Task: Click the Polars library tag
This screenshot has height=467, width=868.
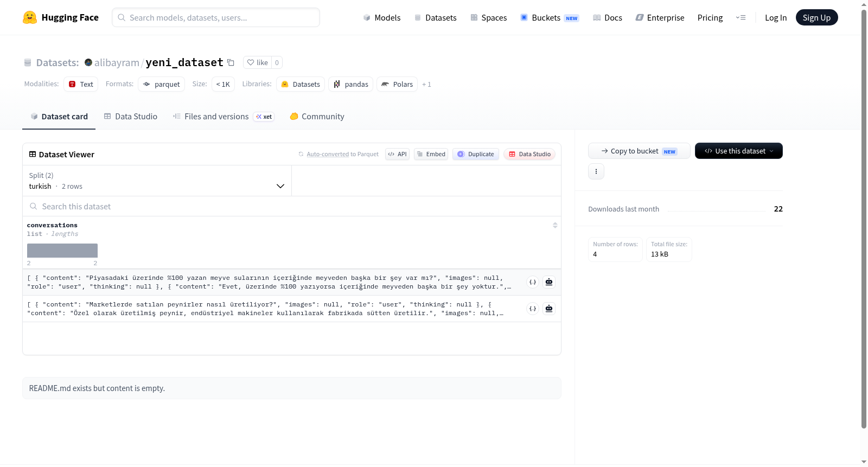Action: (397, 84)
